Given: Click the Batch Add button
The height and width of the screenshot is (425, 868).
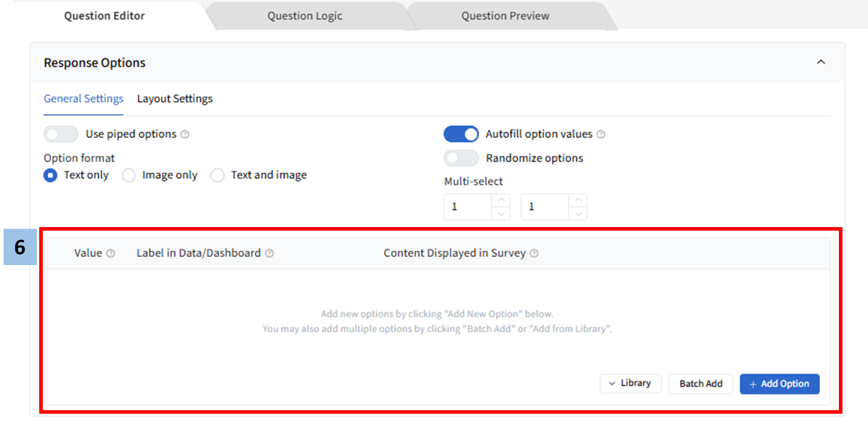Looking at the screenshot, I should coord(700,383).
